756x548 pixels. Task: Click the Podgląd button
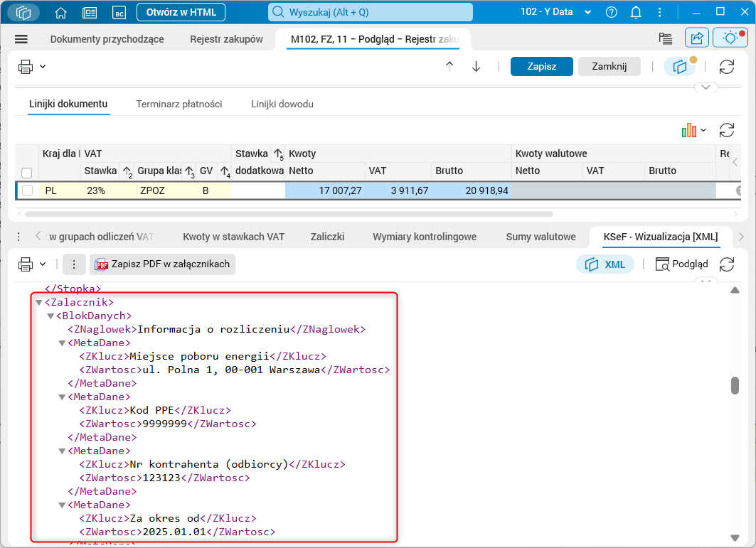(682, 264)
